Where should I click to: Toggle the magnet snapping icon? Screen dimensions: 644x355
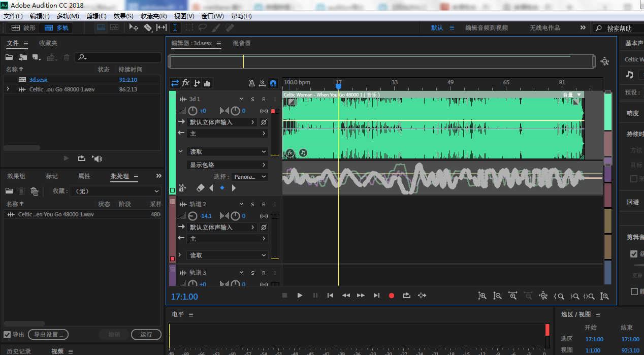coord(273,83)
